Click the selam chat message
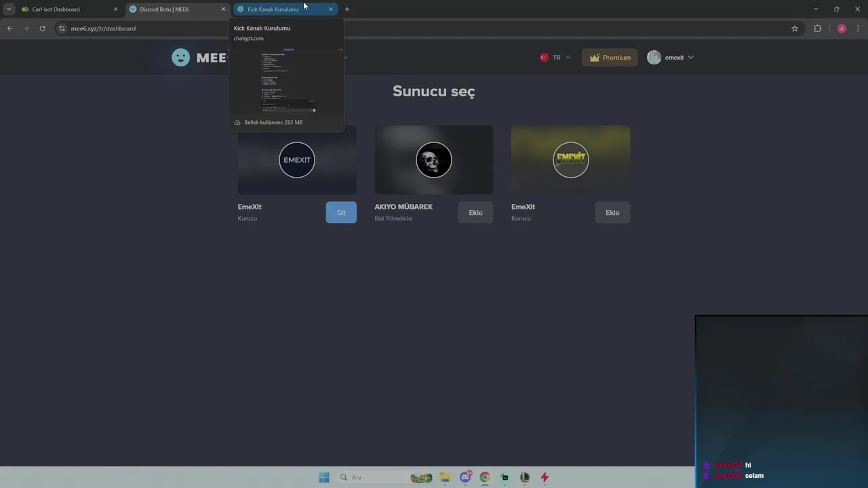The image size is (868, 488). (x=754, y=476)
